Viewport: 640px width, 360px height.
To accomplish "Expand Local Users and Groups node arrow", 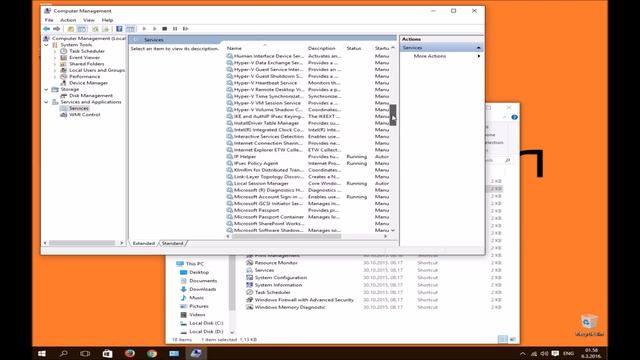I will coord(55,71).
